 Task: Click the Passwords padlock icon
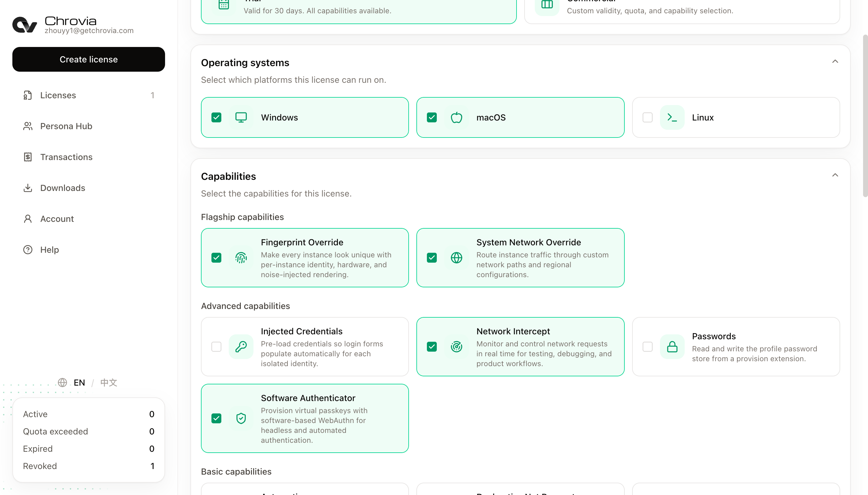click(672, 347)
